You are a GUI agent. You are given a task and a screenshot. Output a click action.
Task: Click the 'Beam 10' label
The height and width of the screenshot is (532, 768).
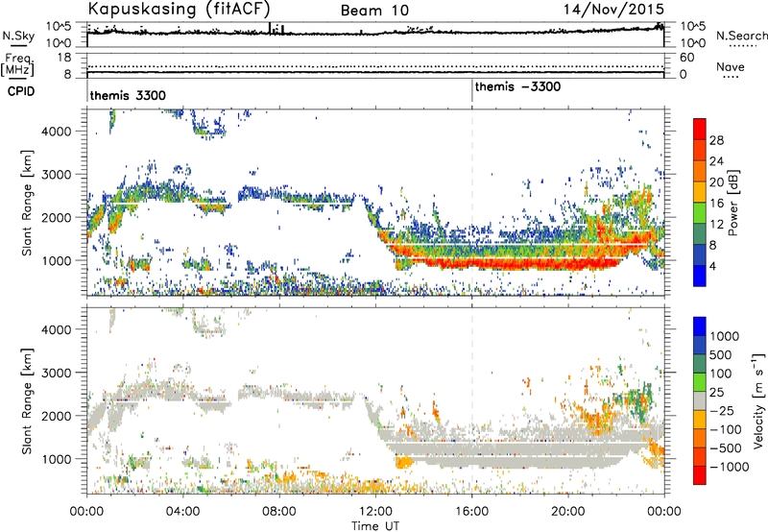click(374, 11)
